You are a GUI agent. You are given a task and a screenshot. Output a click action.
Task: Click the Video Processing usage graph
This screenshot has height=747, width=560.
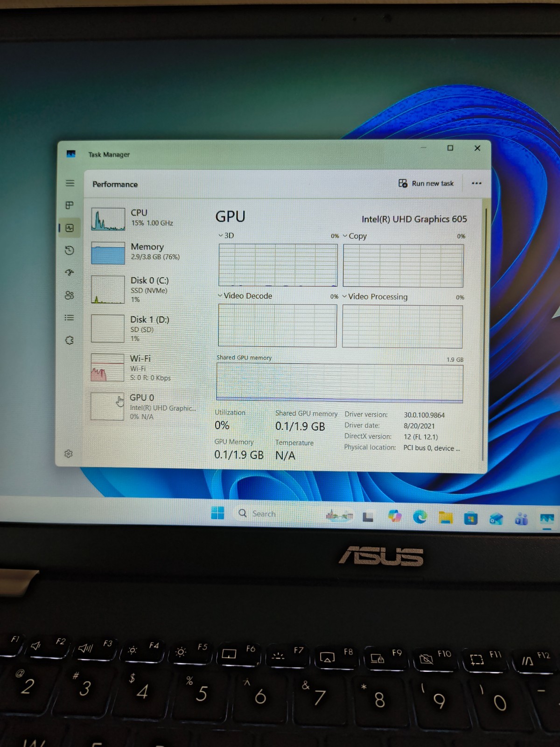click(402, 327)
